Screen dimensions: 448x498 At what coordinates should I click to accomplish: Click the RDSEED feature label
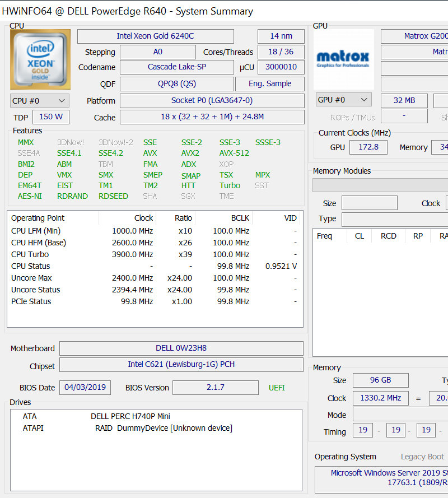pyautogui.click(x=113, y=196)
